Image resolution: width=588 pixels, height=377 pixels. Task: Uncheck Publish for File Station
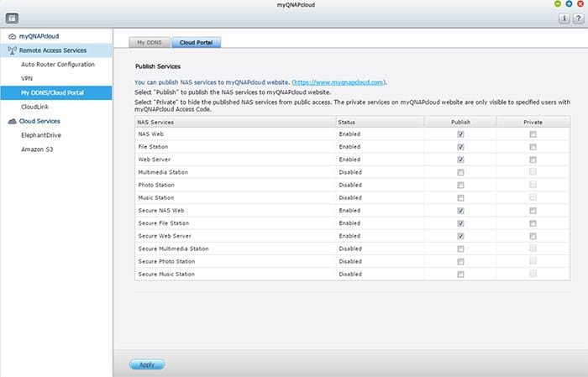point(460,147)
